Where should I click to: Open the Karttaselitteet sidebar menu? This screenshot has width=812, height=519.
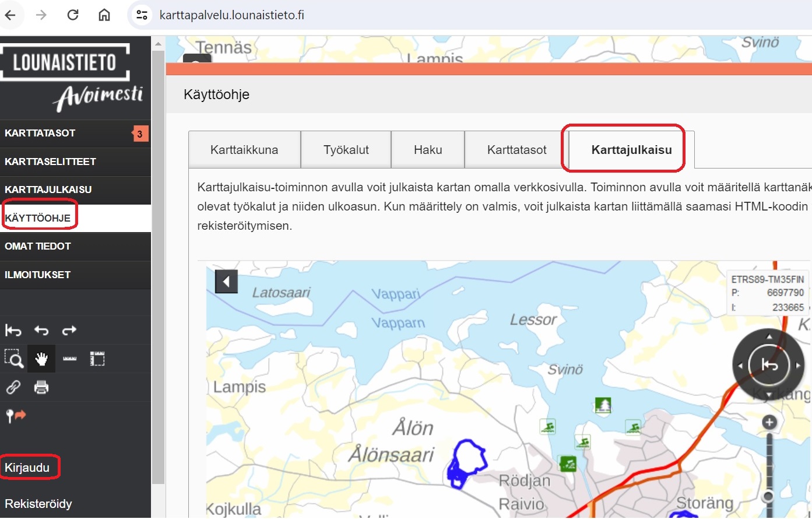click(50, 162)
